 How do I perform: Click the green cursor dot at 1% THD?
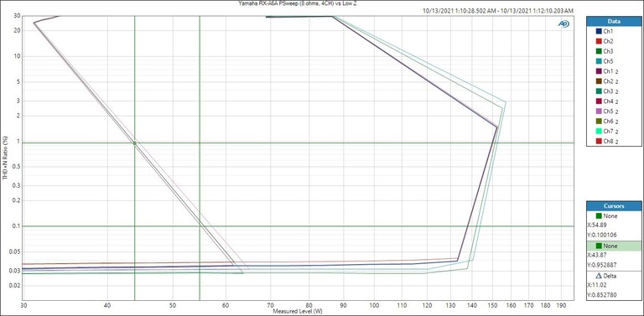click(134, 142)
